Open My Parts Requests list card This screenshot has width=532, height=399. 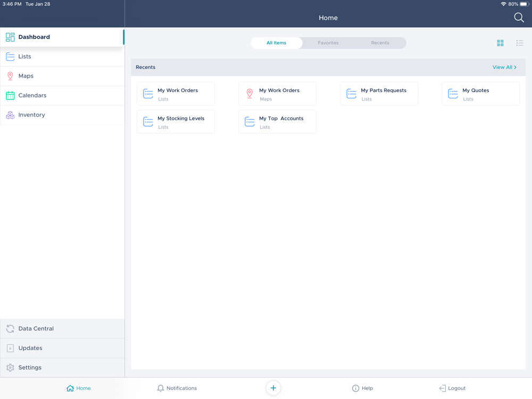tap(379, 94)
